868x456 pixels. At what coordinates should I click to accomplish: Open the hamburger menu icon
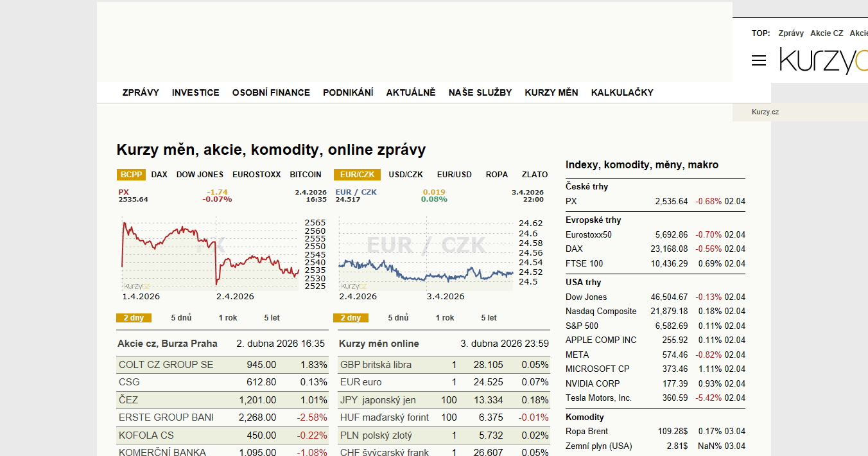[x=759, y=60]
